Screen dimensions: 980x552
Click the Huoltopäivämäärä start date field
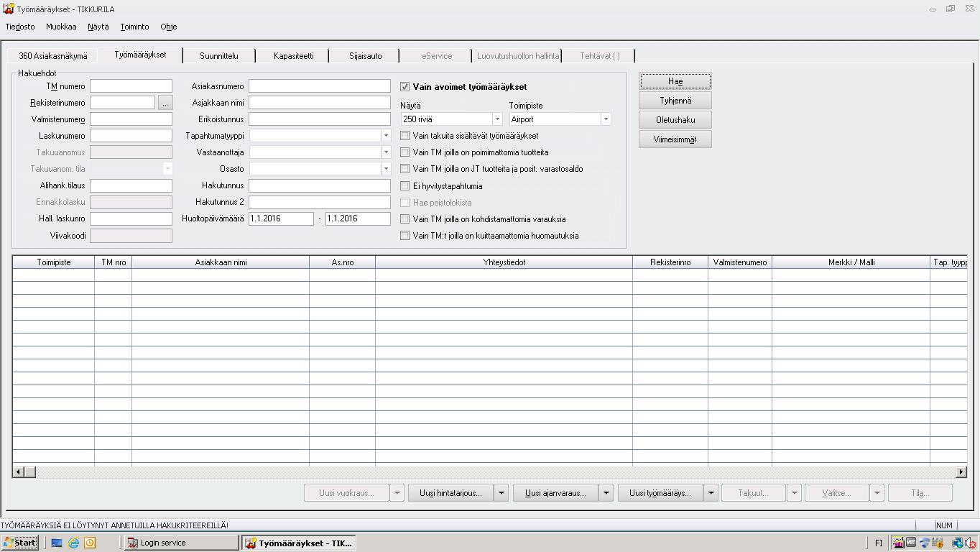coord(281,218)
